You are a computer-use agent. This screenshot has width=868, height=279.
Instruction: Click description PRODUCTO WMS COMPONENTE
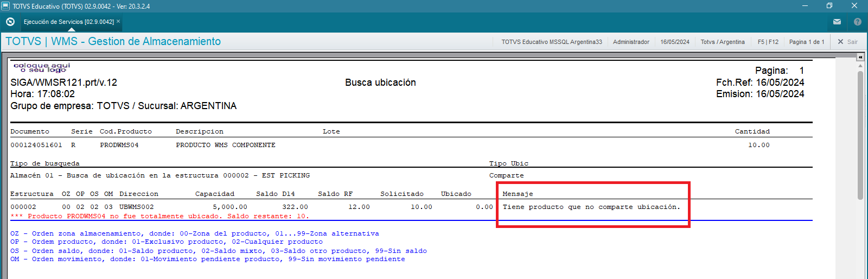pos(226,145)
